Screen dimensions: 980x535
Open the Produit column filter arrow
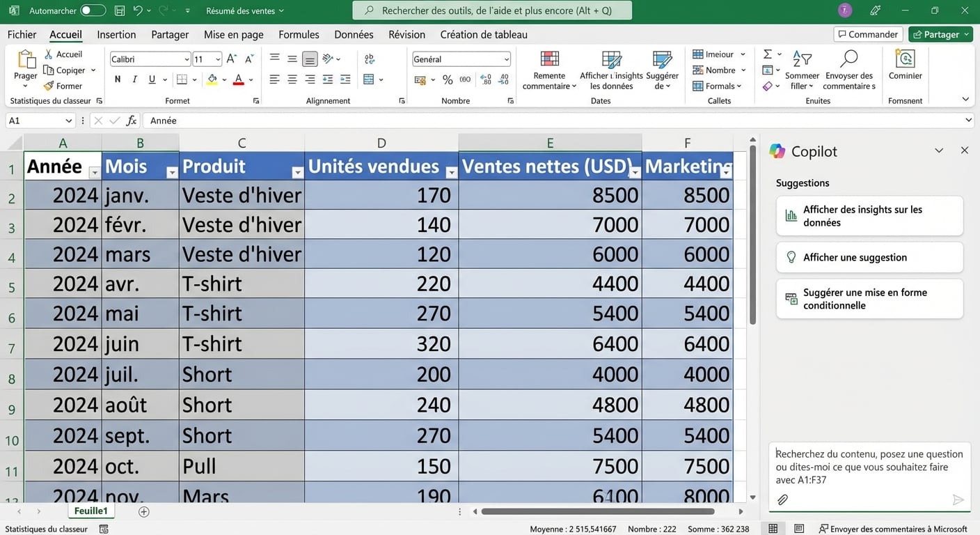click(298, 171)
